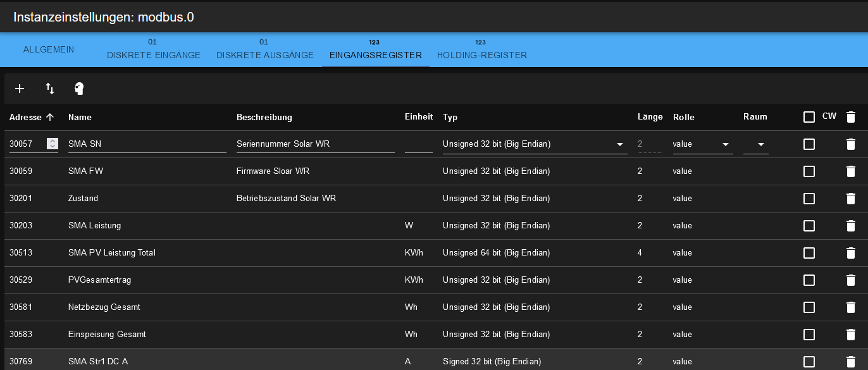
Task: Remove the SMA PV Leistung Total row
Action: coord(851,253)
